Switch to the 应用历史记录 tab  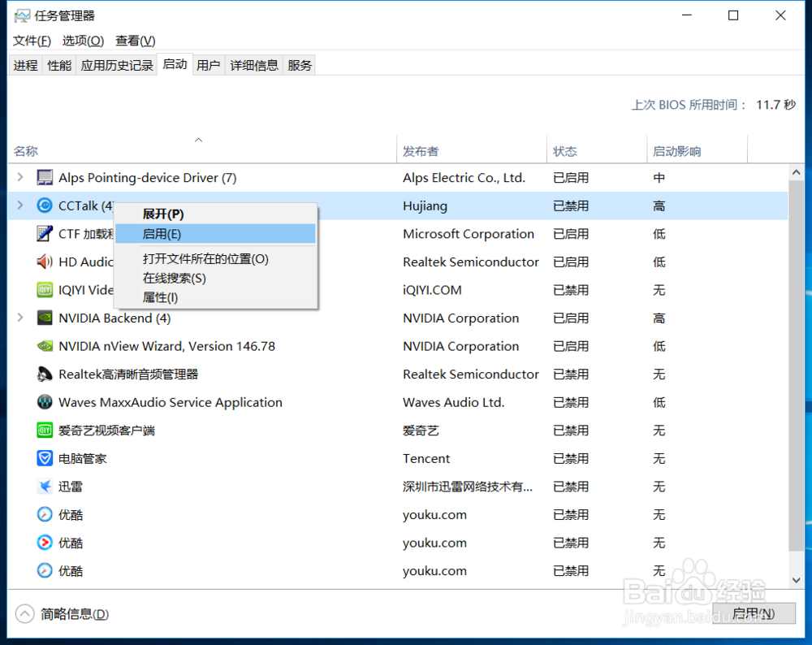click(117, 65)
